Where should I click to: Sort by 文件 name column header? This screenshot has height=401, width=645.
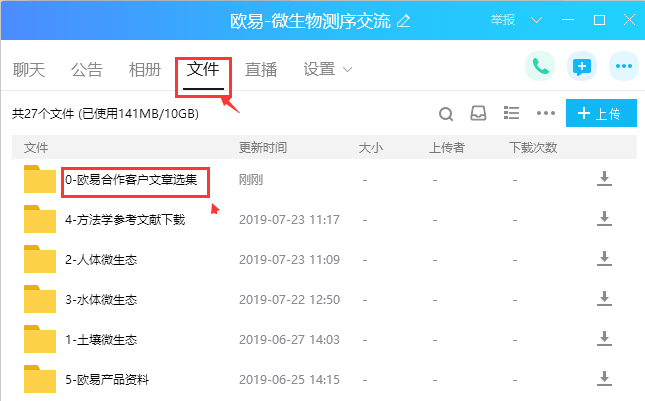(x=36, y=148)
